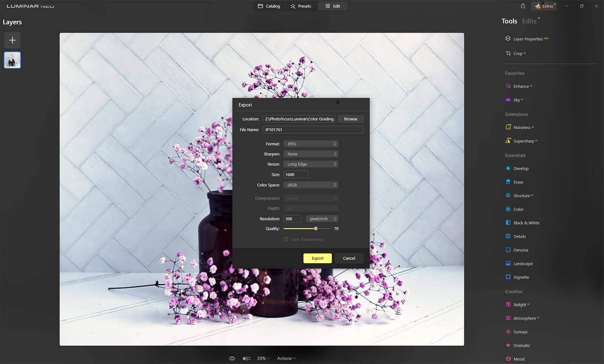Toggle the before/after compare view

pyautogui.click(x=247, y=358)
